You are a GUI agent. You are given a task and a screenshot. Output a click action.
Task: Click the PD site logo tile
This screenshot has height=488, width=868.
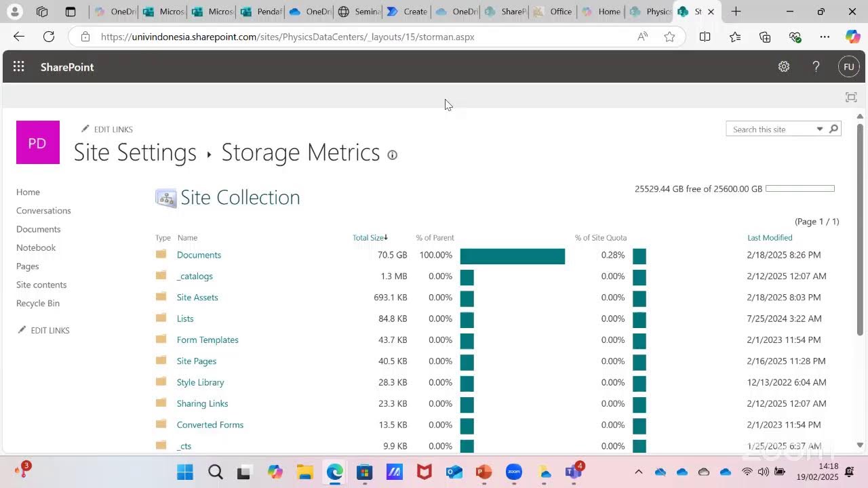point(38,142)
